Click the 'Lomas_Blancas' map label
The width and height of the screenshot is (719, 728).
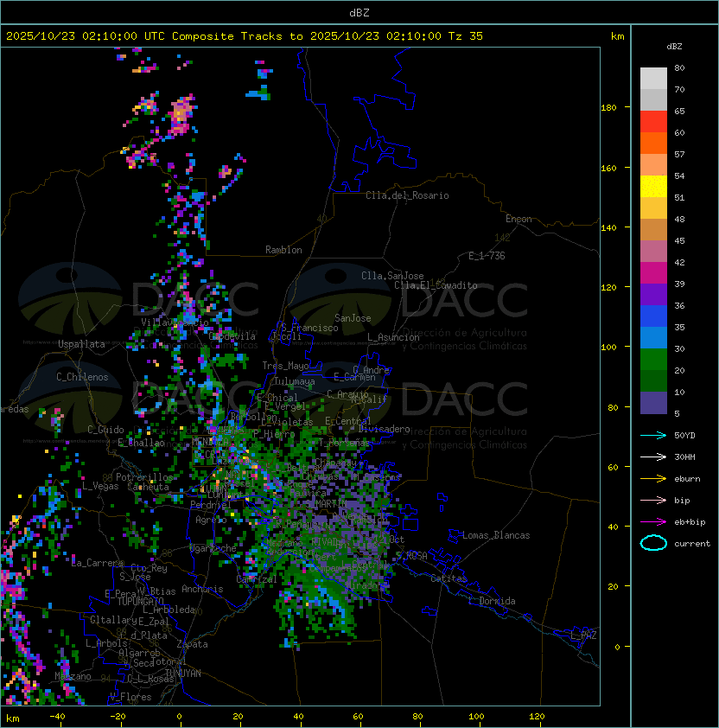click(496, 535)
